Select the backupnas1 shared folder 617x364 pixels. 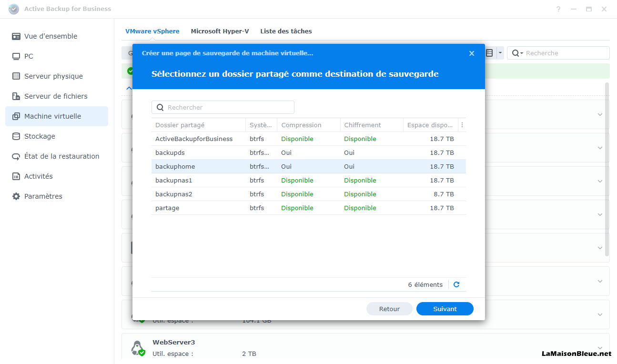click(309, 180)
